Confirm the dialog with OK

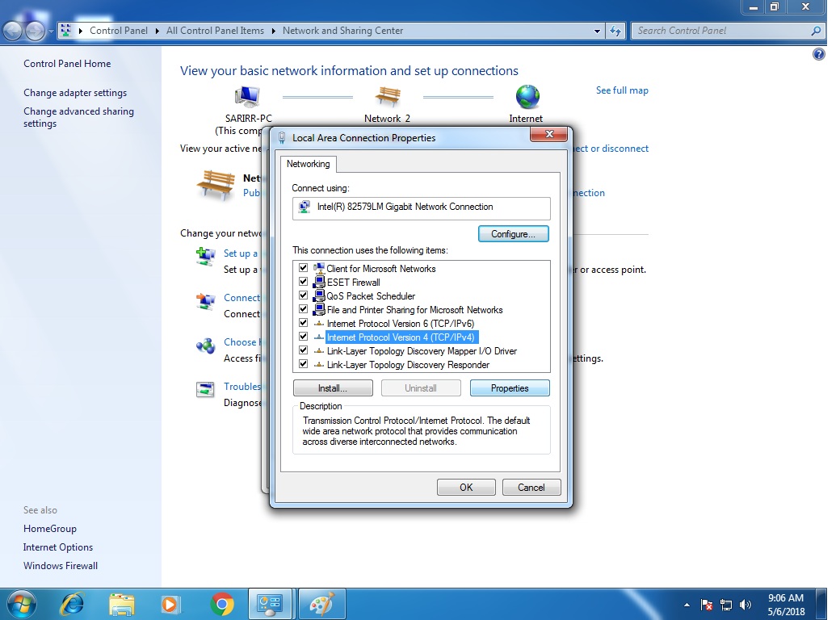tap(466, 488)
